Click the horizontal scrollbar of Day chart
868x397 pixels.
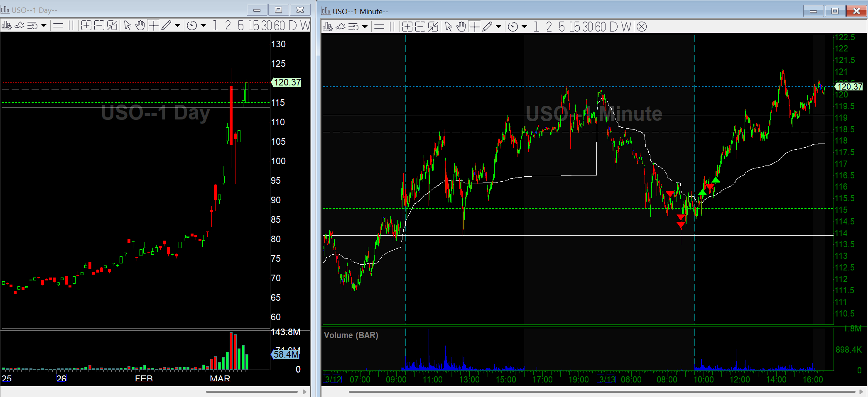252,392
